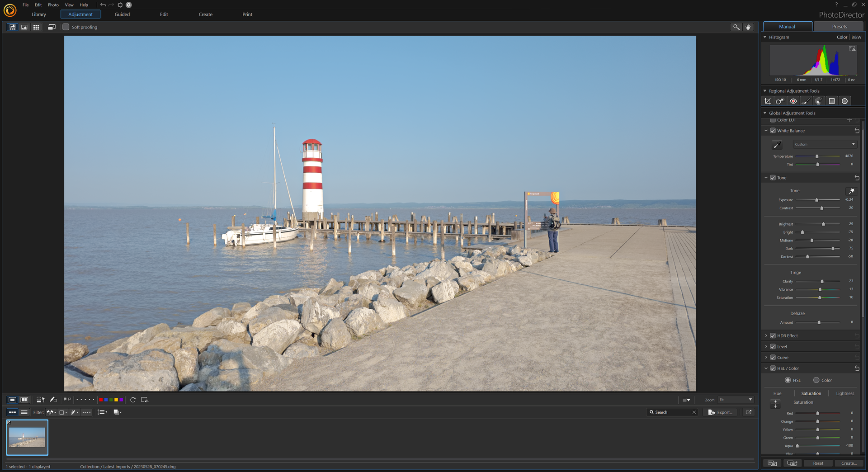868x472 pixels.
Task: Open the White Balance Custom dropdown
Action: pyautogui.click(x=825, y=145)
